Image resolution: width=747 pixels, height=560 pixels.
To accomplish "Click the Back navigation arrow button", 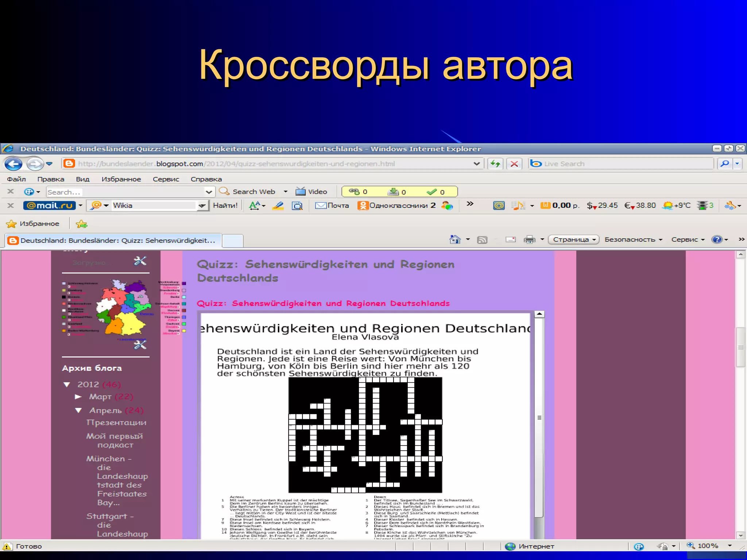I will (x=13, y=164).
